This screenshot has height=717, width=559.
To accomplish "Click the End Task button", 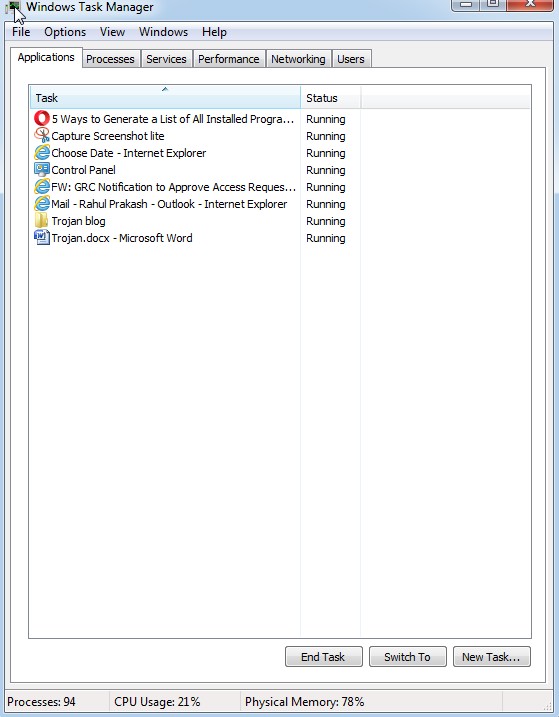I will (323, 657).
